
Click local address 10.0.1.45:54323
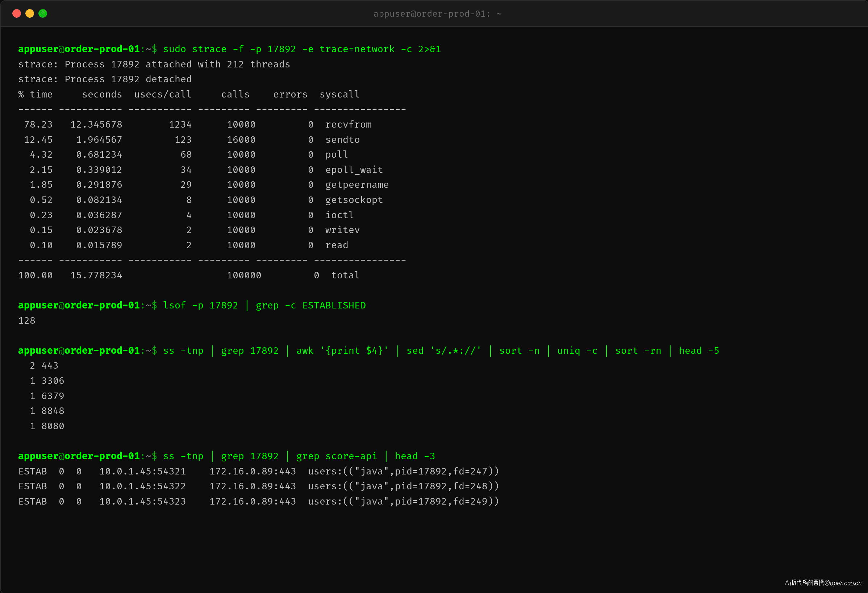pyautogui.click(x=143, y=501)
